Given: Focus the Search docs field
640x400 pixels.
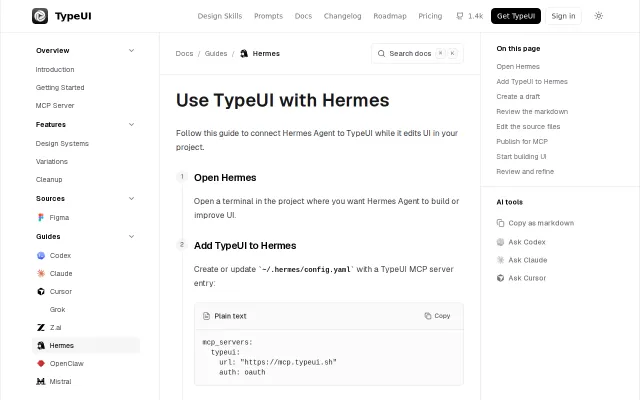Looking at the screenshot, I should (x=417, y=53).
